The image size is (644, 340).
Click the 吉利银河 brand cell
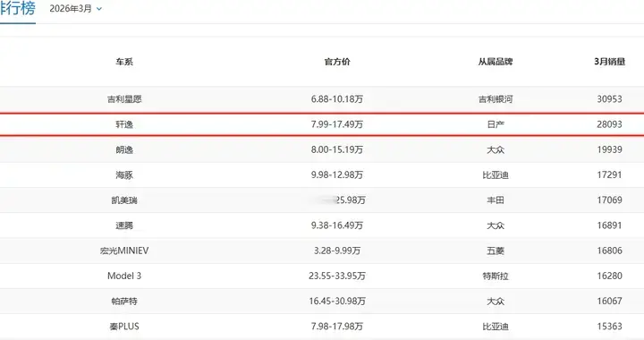click(x=496, y=99)
